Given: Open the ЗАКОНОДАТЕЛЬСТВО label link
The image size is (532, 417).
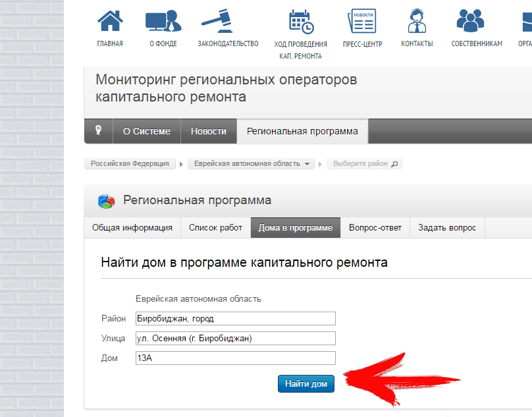Looking at the screenshot, I should 228,43.
